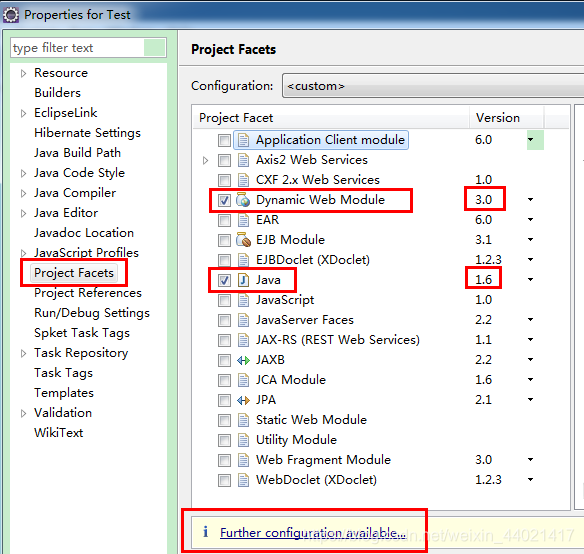This screenshot has width=584, height=554.
Task: Open version dropdown for EJB Module
Action: pyautogui.click(x=530, y=240)
